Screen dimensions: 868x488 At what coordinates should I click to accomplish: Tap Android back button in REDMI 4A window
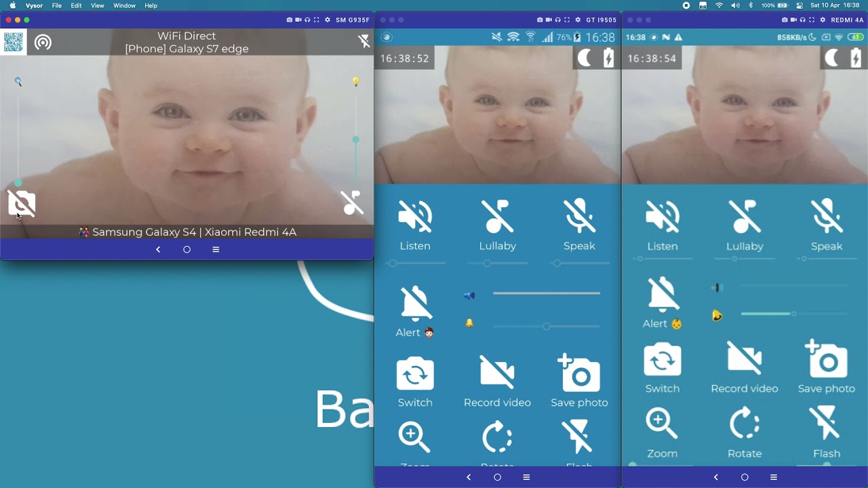coord(716,477)
